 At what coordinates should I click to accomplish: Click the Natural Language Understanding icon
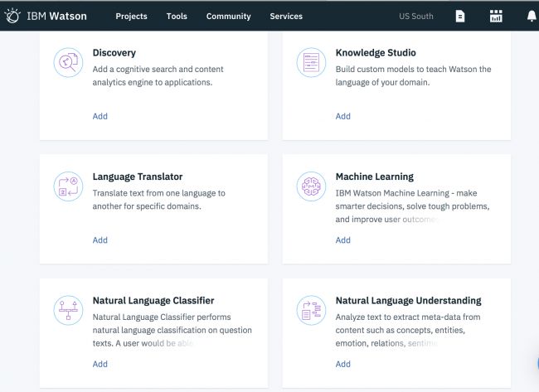click(311, 310)
